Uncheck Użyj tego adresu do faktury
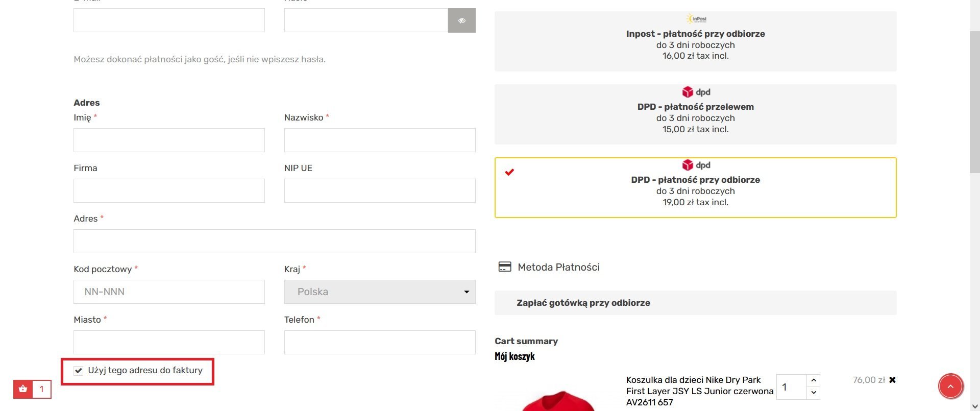 pyautogui.click(x=78, y=371)
